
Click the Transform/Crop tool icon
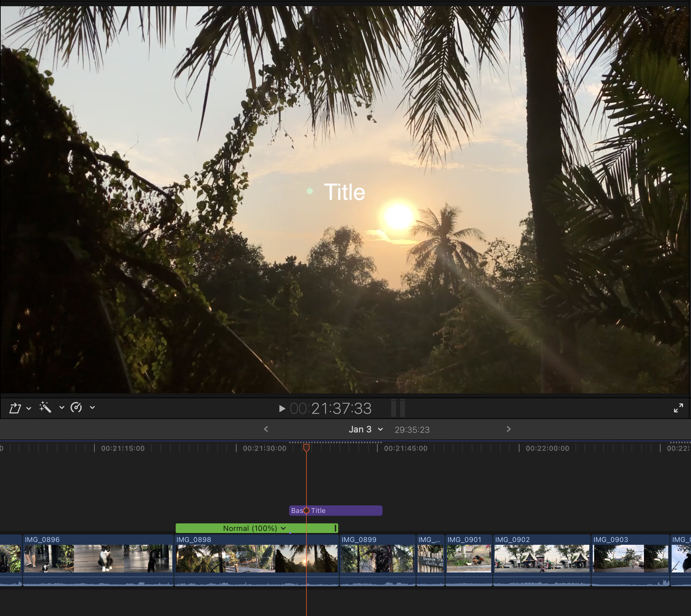[x=15, y=408]
